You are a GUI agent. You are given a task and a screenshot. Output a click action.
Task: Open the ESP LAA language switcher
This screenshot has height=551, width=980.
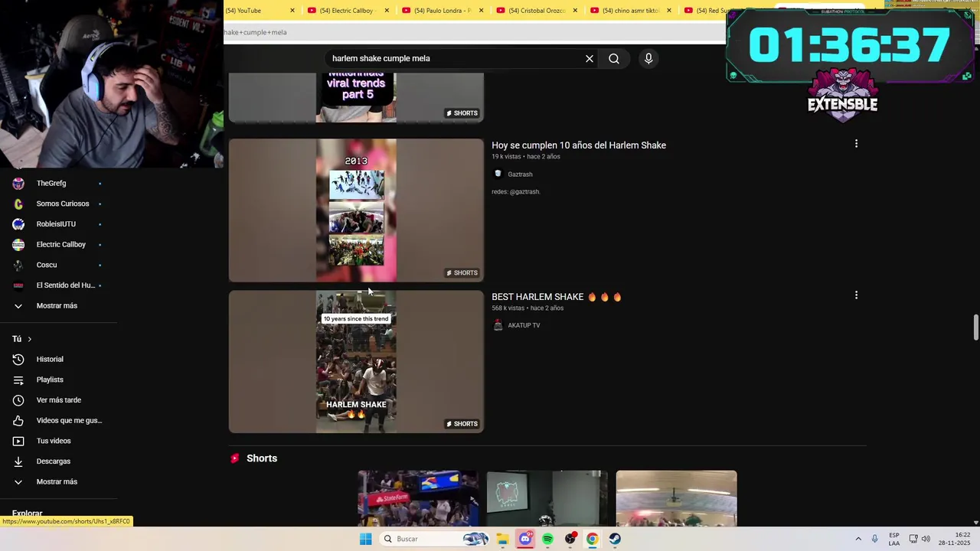click(894, 539)
